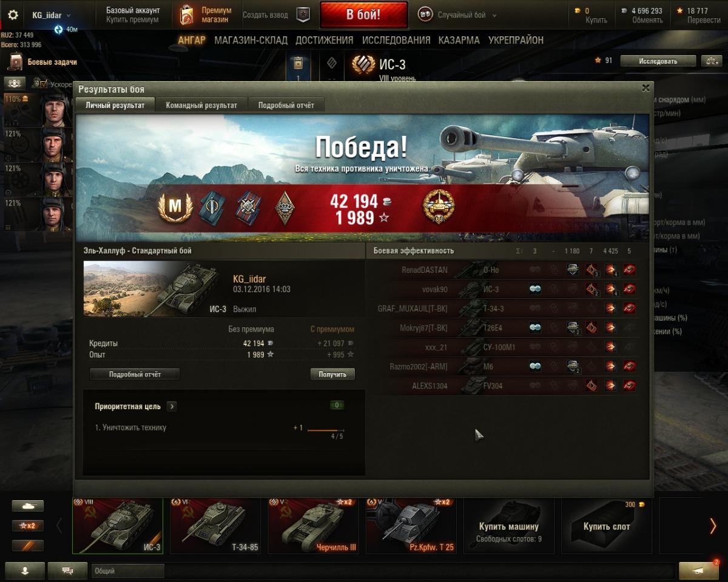Screen dimensions: 728x582
Task: Click the Получить button
Action: coord(332,374)
